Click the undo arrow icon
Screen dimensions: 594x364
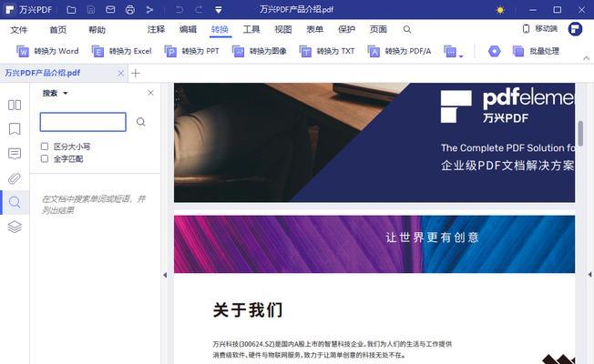tap(179, 9)
